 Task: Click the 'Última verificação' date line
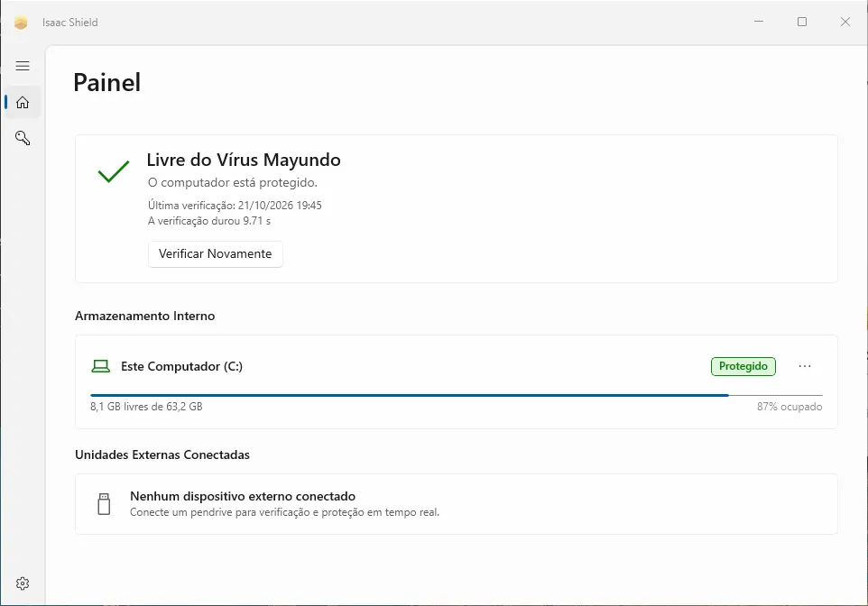tap(235, 206)
